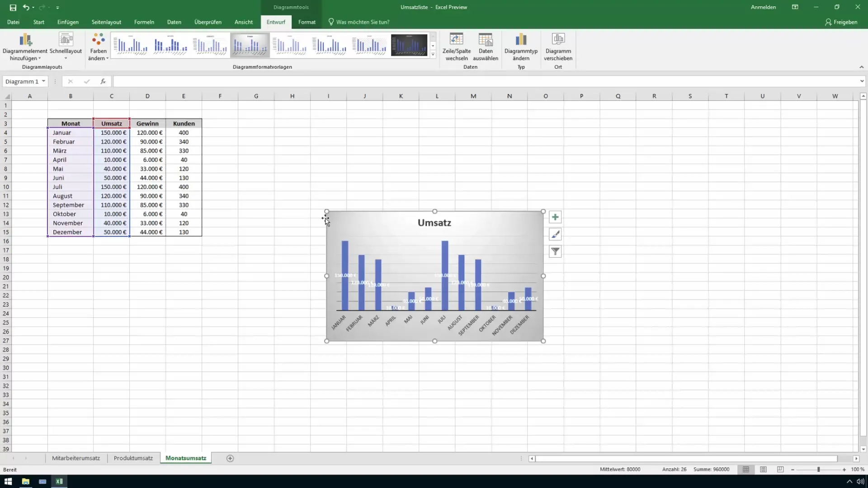Click vertical scrollbar down arrow
This screenshot has width=868, height=488.
tap(863, 449)
